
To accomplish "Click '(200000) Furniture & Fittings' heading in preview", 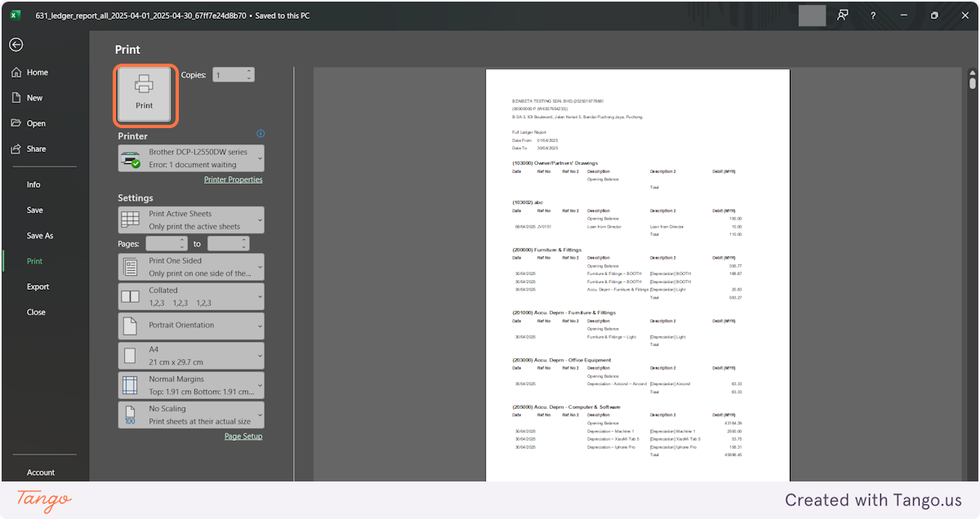I will (x=546, y=250).
